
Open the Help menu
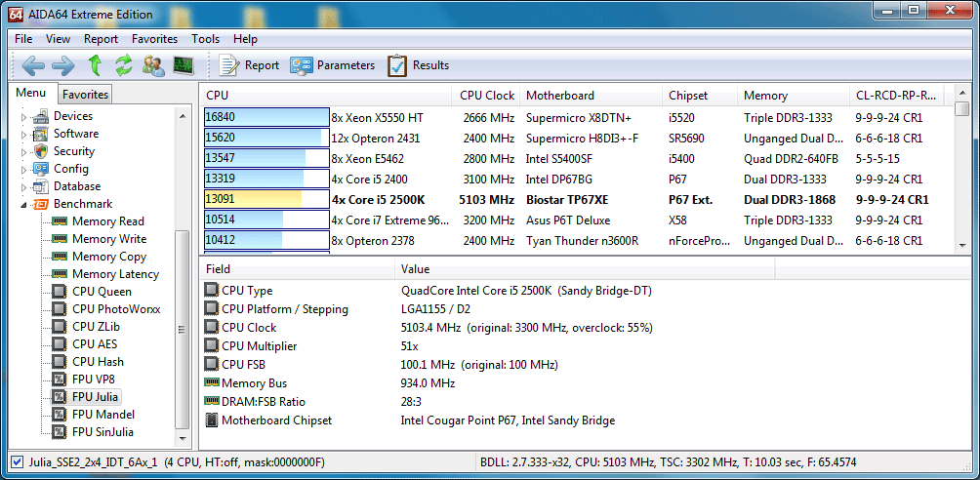point(246,39)
